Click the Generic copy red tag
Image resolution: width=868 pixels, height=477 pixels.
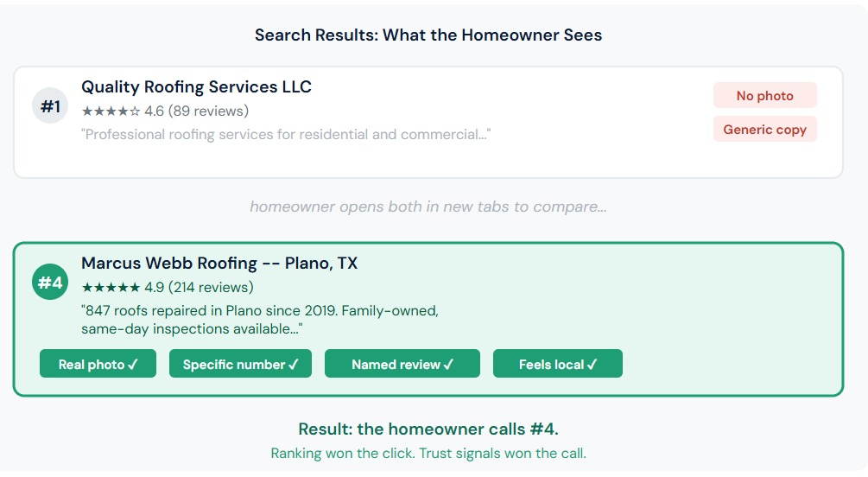(x=764, y=129)
